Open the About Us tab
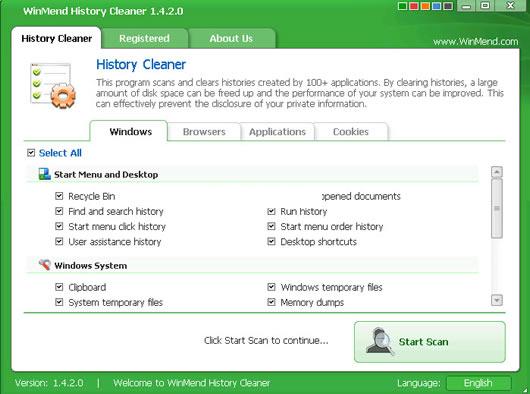This screenshot has height=394, width=530. pyautogui.click(x=231, y=38)
